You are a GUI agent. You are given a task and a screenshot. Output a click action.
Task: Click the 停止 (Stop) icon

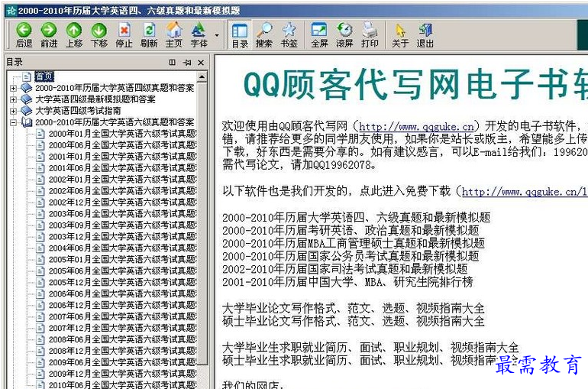(124, 35)
